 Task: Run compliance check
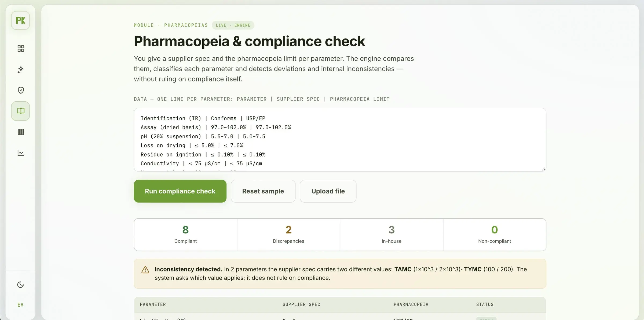tap(180, 191)
